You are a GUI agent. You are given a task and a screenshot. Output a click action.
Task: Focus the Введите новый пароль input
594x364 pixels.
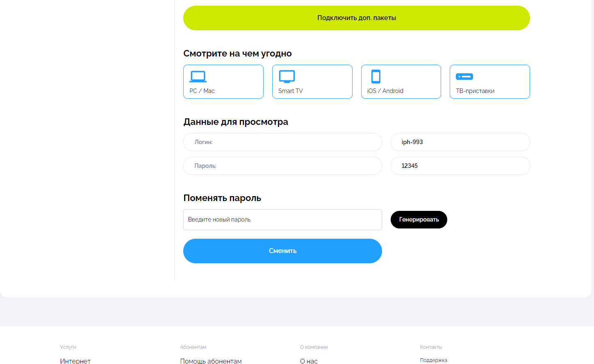click(x=282, y=220)
